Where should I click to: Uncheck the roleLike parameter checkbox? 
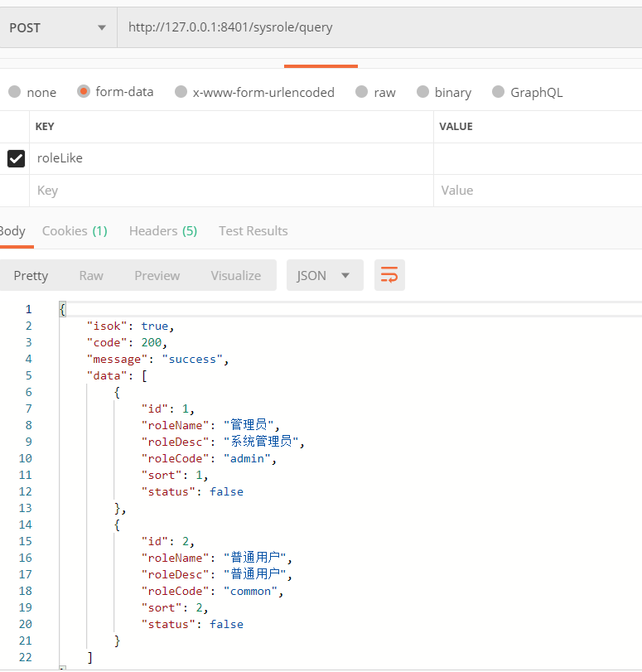(16, 158)
